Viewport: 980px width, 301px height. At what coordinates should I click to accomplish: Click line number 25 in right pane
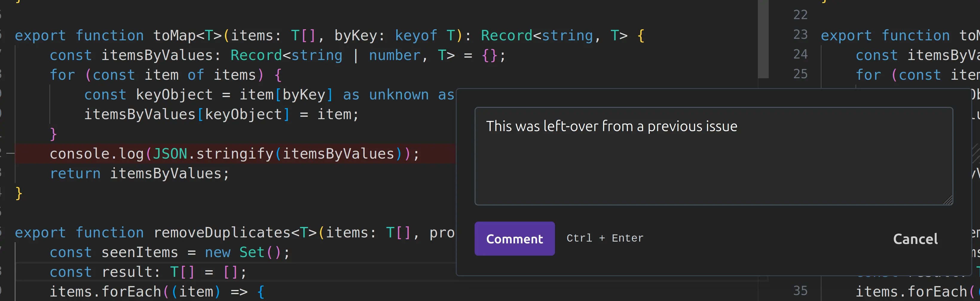coord(800,74)
